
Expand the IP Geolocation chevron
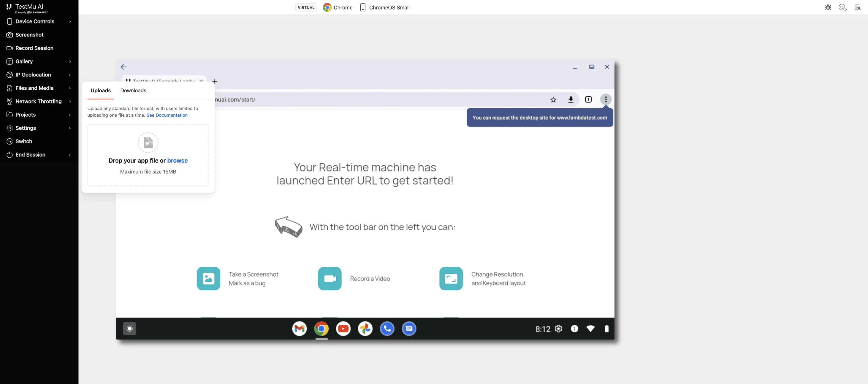(x=70, y=75)
